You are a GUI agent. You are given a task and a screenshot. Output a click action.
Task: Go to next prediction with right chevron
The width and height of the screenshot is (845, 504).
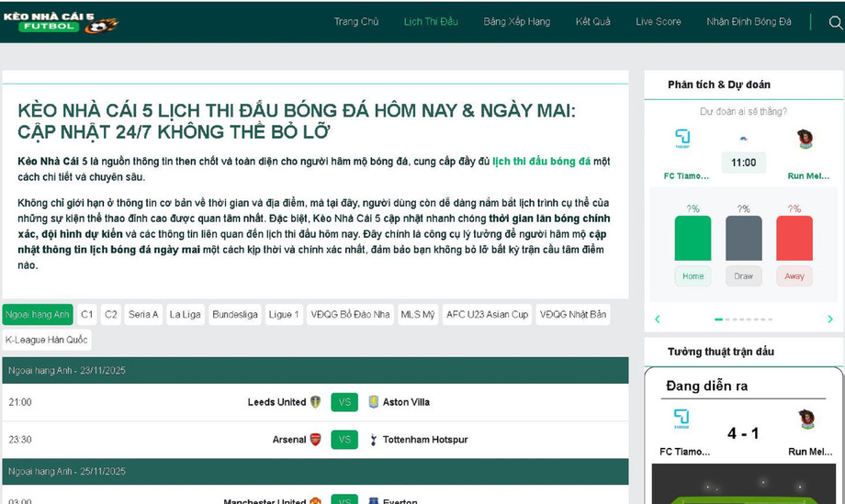(829, 319)
